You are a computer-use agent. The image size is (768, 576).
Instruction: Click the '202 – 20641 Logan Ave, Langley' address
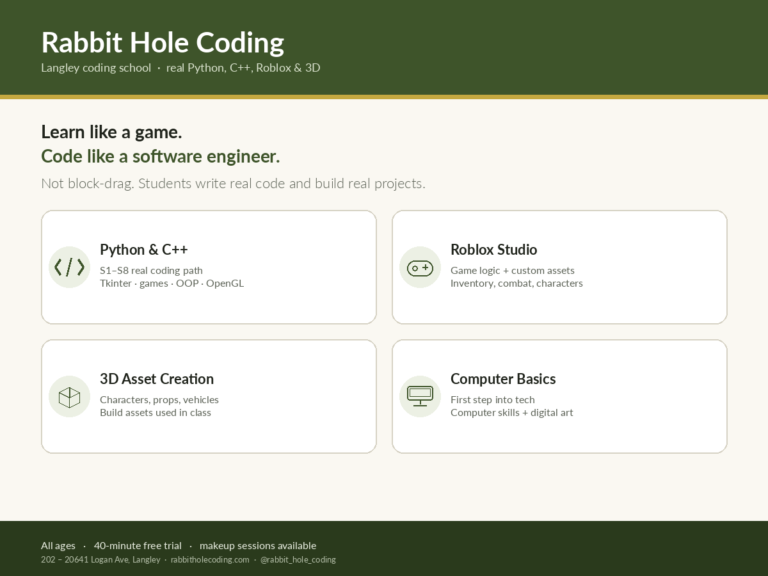click(x=100, y=559)
